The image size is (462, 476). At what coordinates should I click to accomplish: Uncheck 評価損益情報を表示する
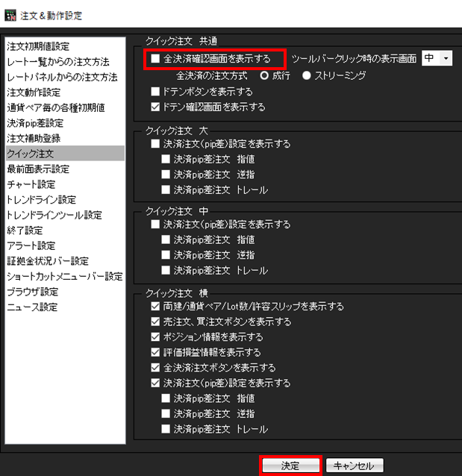point(155,352)
